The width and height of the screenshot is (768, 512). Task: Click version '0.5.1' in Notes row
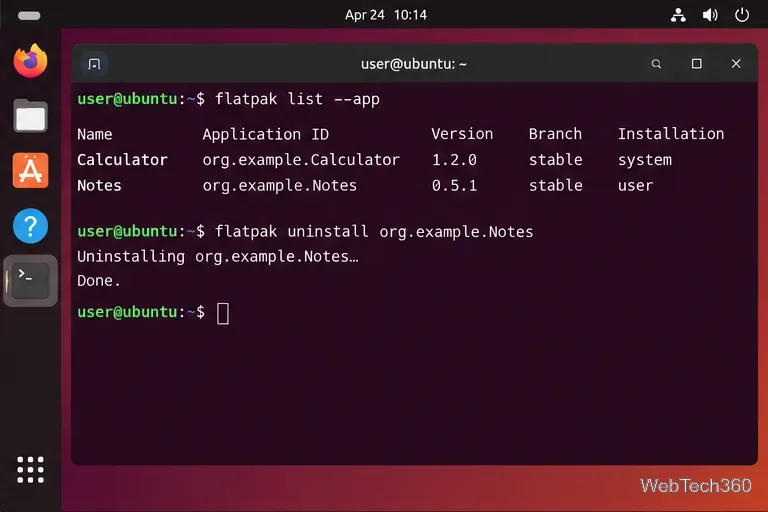[454, 186]
